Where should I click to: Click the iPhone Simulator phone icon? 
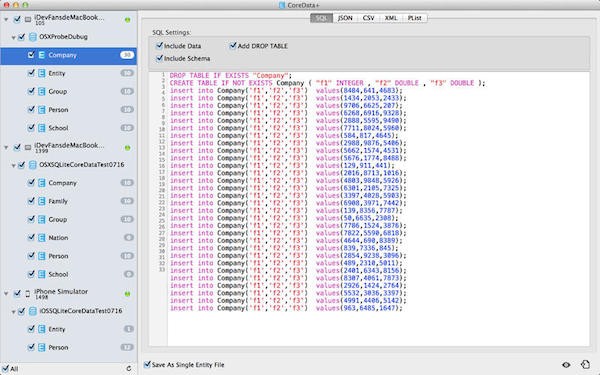pyautogui.click(x=28, y=293)
